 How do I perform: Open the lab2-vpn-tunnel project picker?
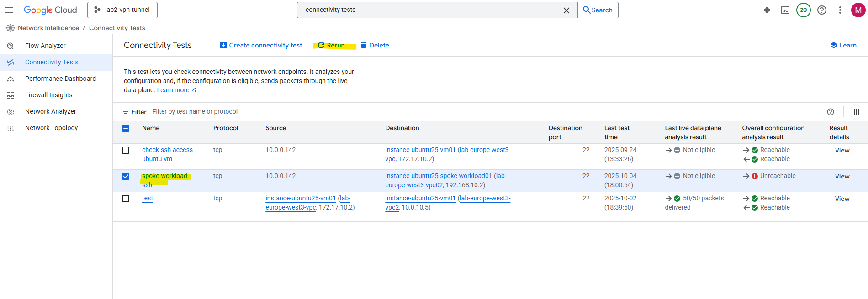122,10
